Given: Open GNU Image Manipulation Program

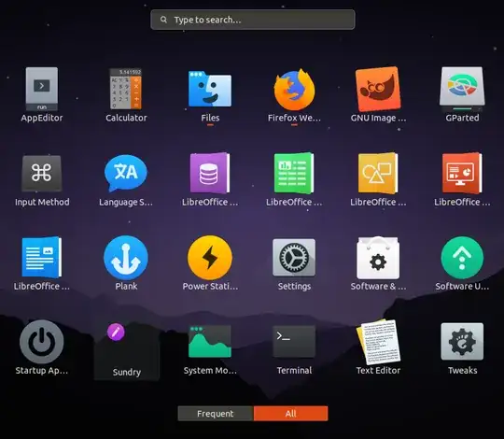Looking at the screenshot, I should 378,89.
